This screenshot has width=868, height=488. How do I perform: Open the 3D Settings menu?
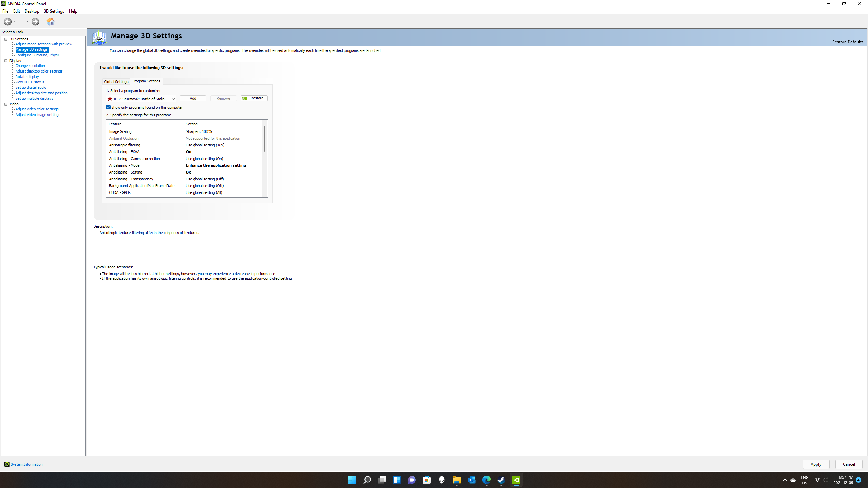pos(54,11)
